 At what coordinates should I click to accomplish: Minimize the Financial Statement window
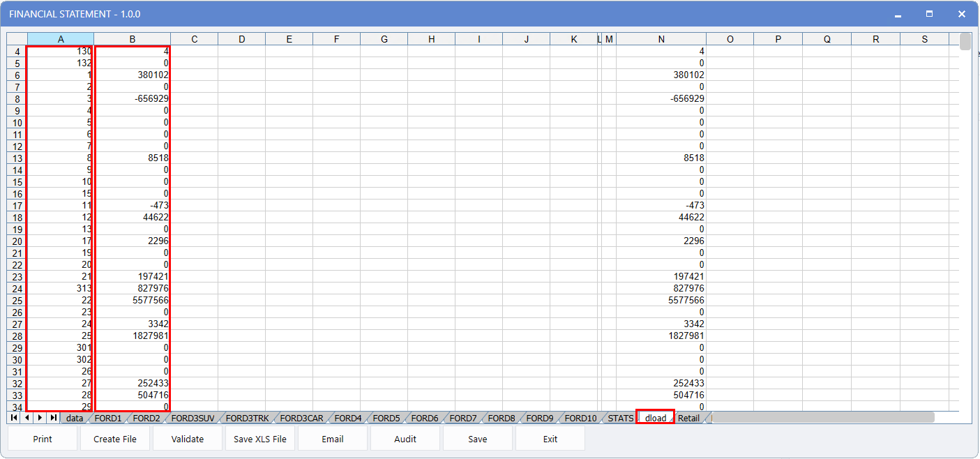[898, 14]
